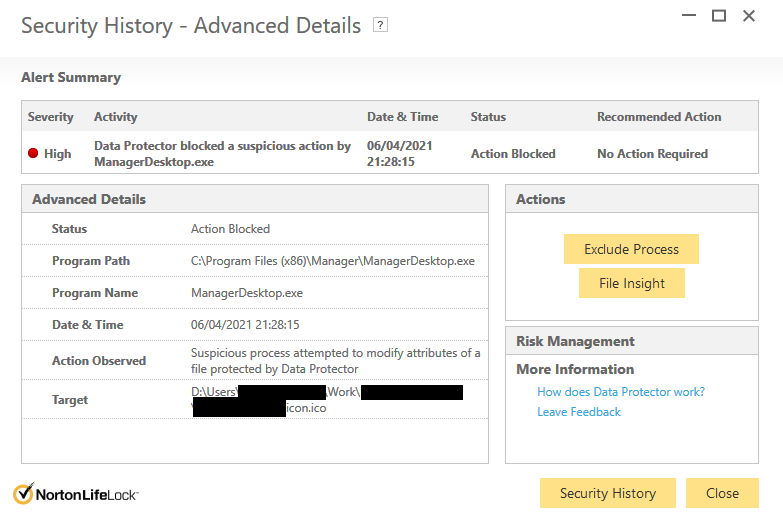Click the Target file path ending icon.ico
Image resolution: width=783 pixels, height=515 pixels.
click(x=327, y=400)
